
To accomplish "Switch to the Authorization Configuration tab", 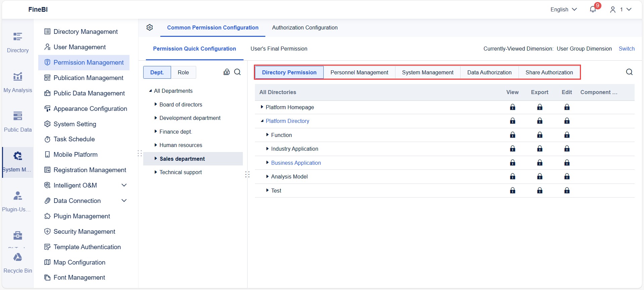I will 305,27.
